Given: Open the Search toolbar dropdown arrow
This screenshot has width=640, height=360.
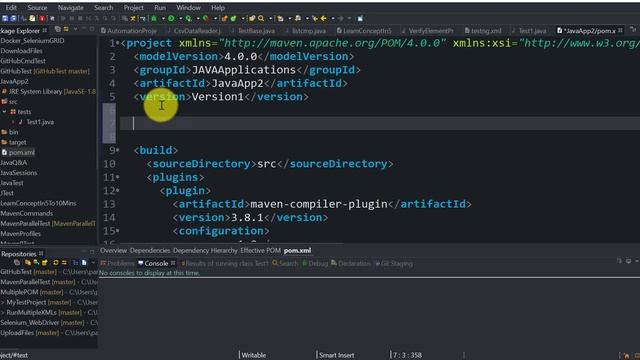Looking at the screenshot, I should coord(271,18).
